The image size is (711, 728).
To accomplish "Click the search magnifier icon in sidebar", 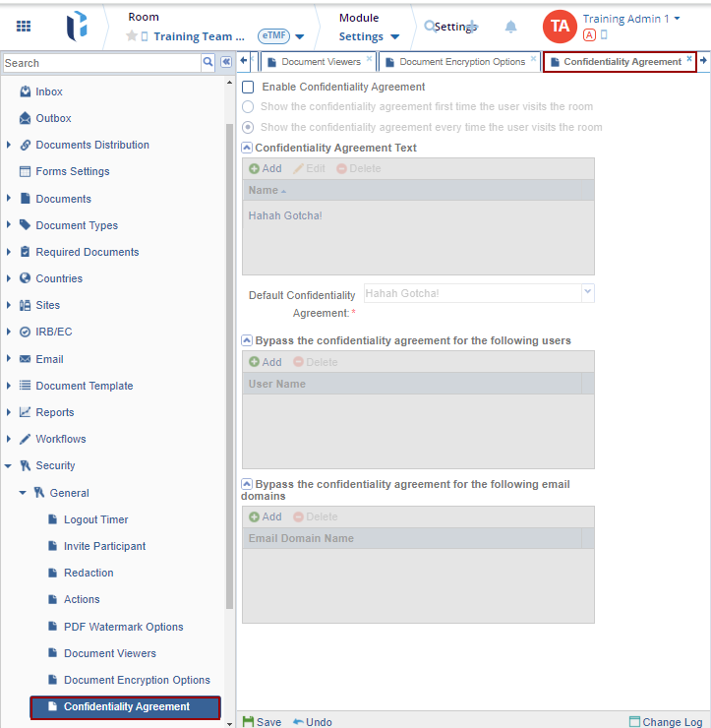I will [208, 62].
